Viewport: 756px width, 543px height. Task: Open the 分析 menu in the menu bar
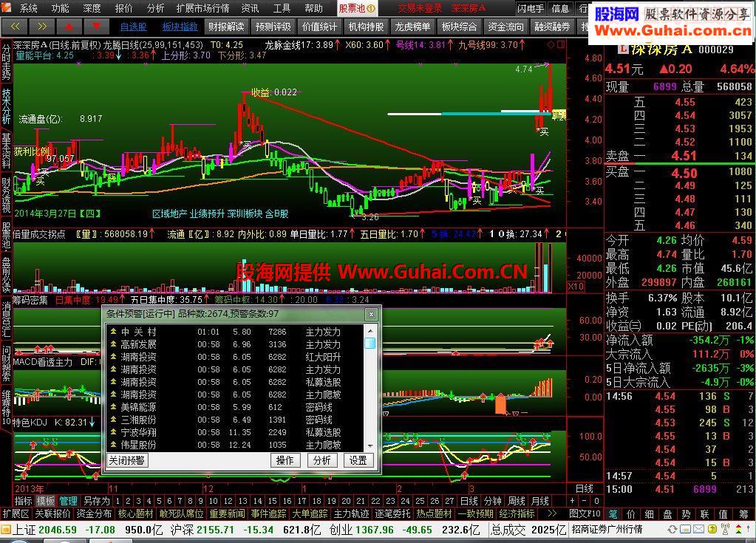tap(155, 8)
